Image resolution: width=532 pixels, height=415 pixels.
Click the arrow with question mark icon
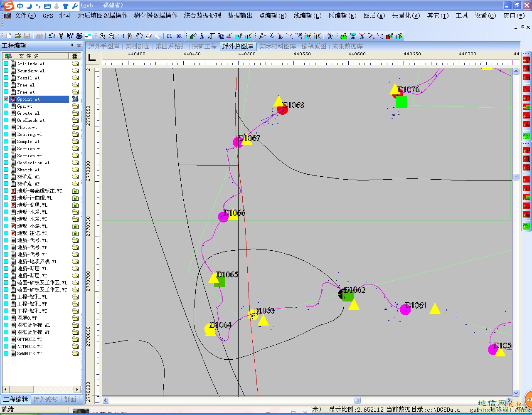pos(70,36)
